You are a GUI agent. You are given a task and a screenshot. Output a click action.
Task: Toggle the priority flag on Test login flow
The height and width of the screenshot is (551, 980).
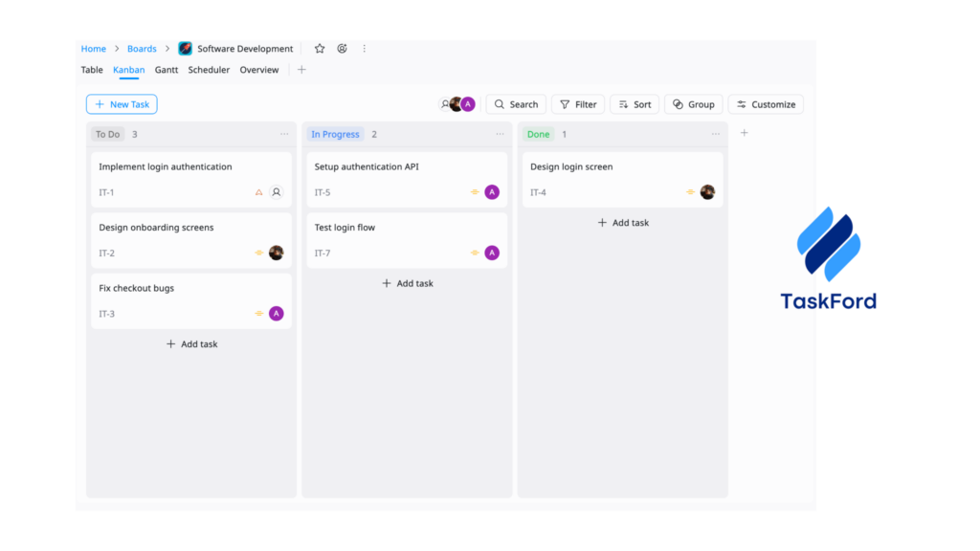[475, 253]
